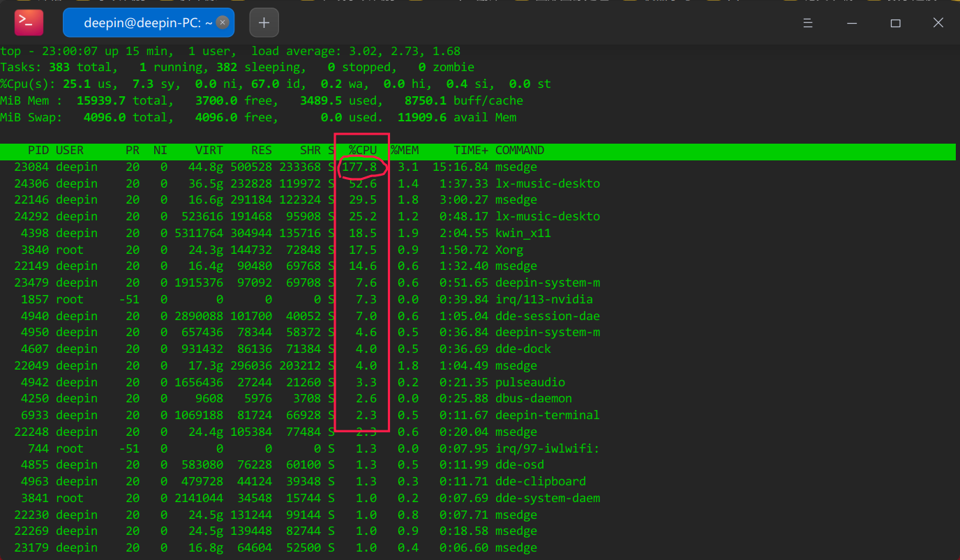Click the red terminal app icon

[x=29, y=22]
